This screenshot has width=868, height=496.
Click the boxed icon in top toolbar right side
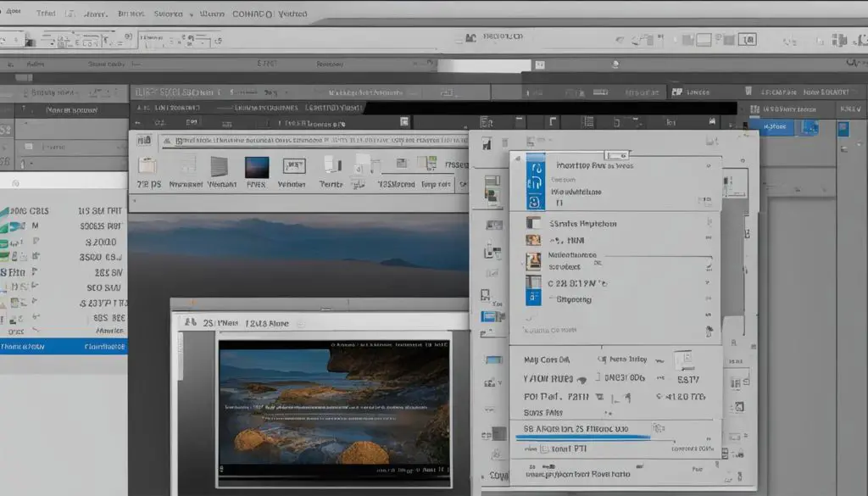click(748, 40)
